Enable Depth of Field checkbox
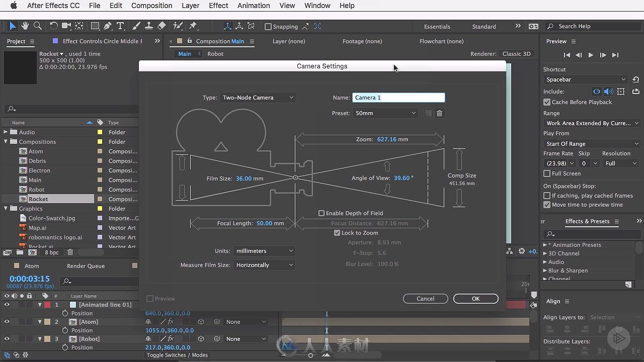 321,213
